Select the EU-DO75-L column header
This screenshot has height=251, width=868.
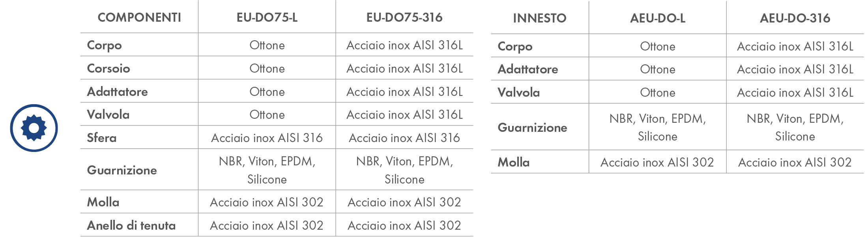click(x=267, y=17)
